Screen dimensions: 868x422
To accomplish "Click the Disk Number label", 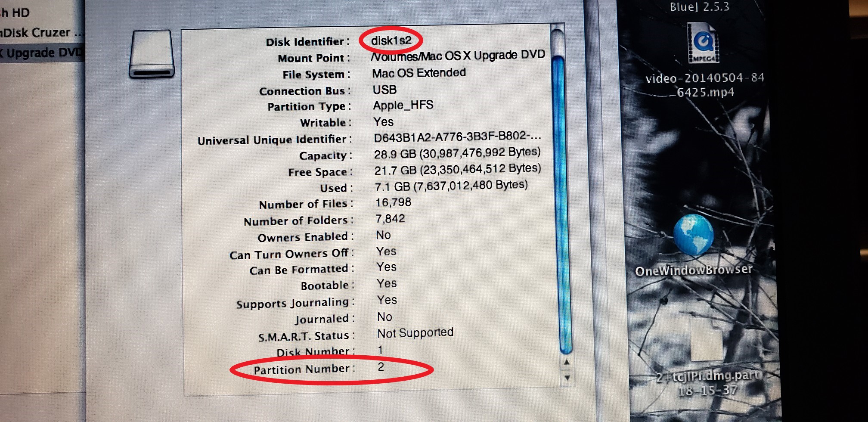I will tap(316, 352).
